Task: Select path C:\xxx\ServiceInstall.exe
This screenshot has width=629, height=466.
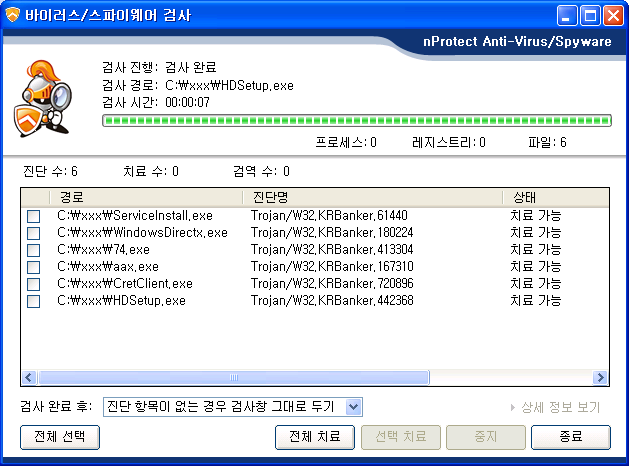Action: pyautogui.click(x=135, y=216)
